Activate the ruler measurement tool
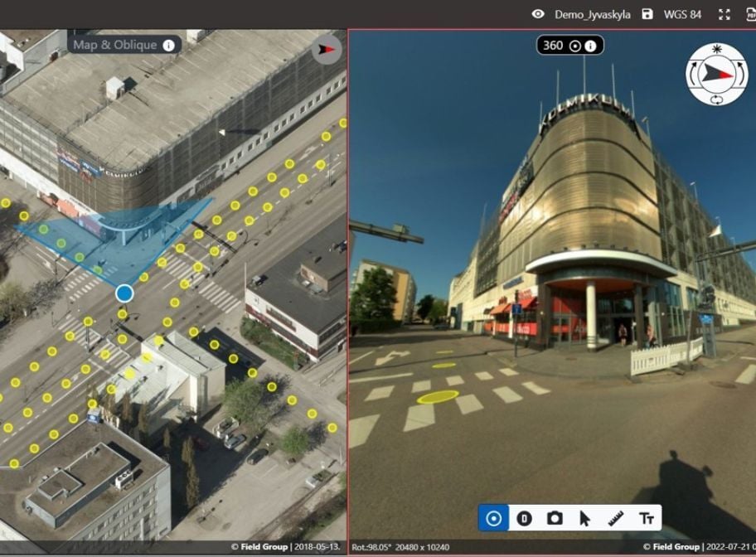The width and height of the screenshot is (756, 557). click(x=615, y=518)
